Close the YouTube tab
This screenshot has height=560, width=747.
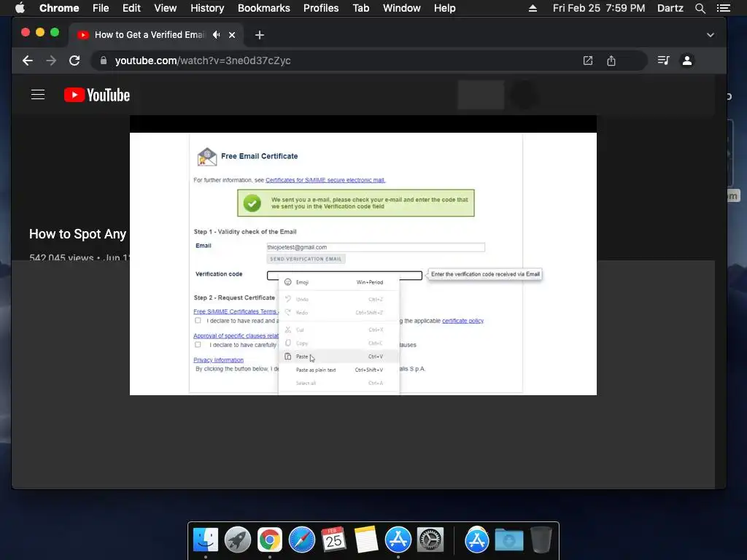[x=232, y=35]
